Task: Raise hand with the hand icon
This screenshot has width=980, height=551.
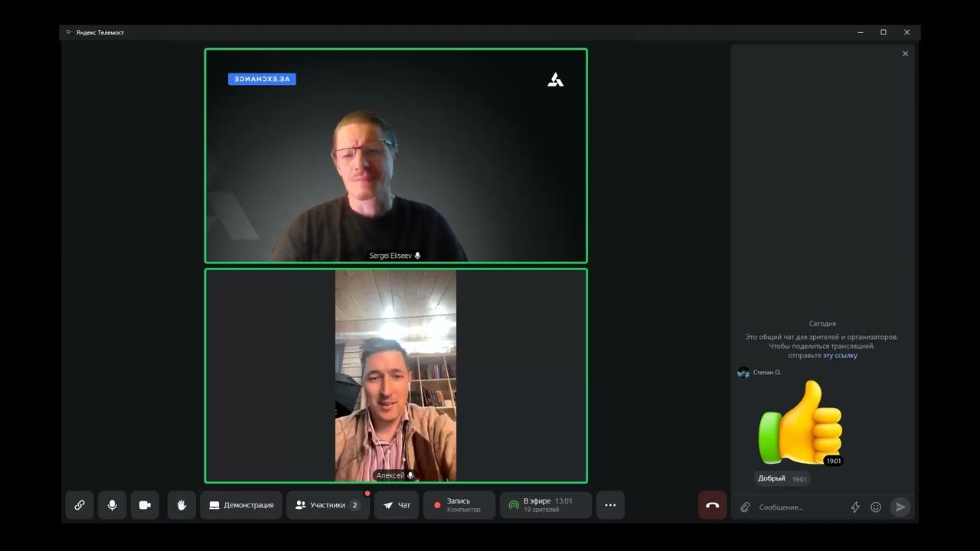Action: (x=181, y=505)
